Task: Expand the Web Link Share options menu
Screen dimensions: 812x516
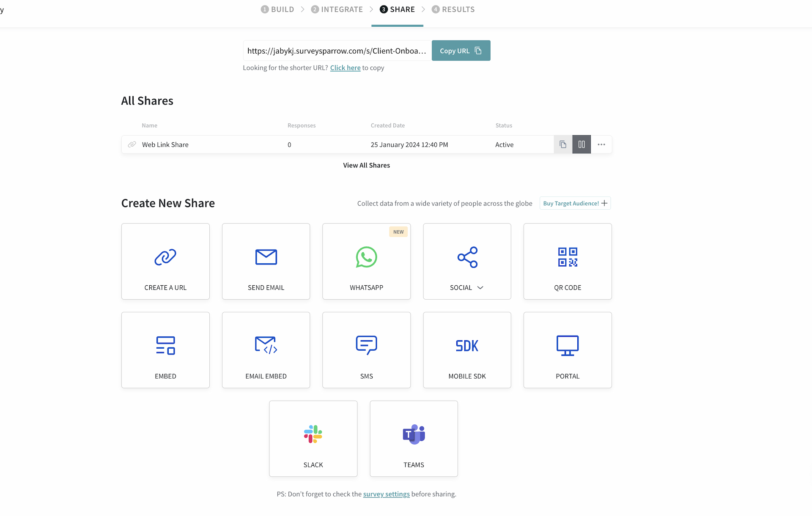Action: (x=601, y=144)
